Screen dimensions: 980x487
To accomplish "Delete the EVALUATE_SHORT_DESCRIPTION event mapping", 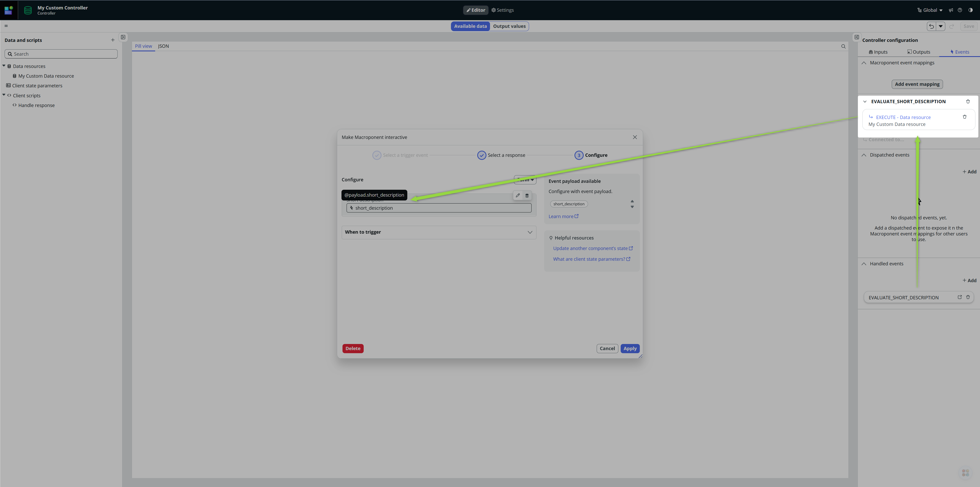I will [x=968, y=101].
